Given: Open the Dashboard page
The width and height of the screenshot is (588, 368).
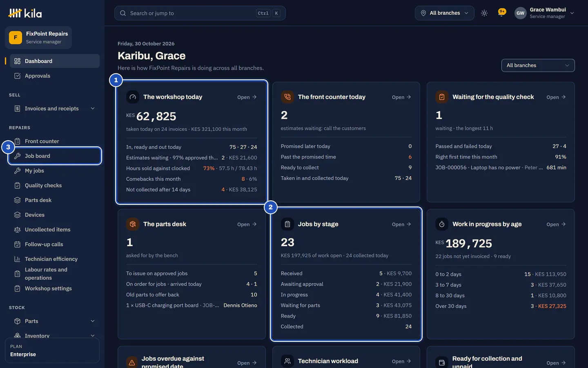Looking at the screenshot, I should pyautogui.click(x=54, y=61).
